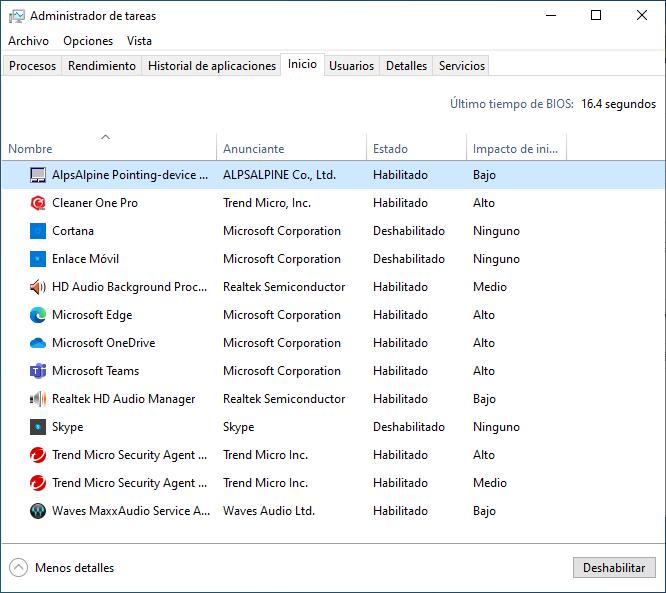
Task: Click the Cleaner One Pro icon
Action: [38, 203]
